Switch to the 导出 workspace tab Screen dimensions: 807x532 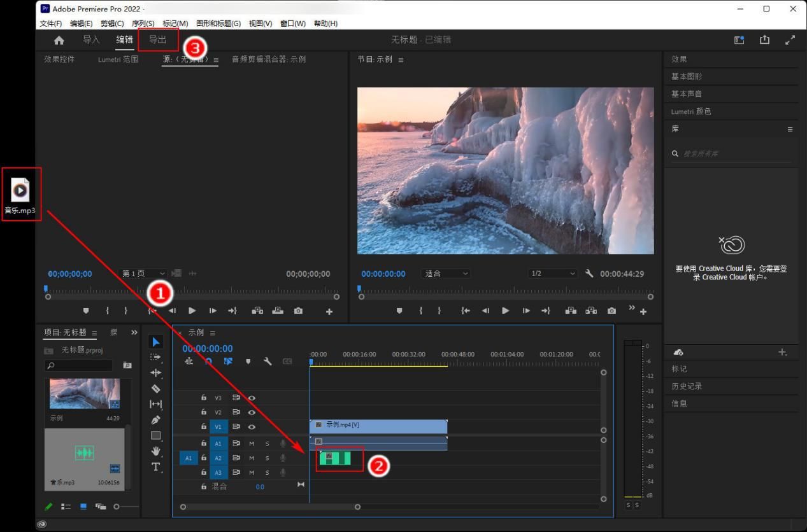(x=157, y=39)
